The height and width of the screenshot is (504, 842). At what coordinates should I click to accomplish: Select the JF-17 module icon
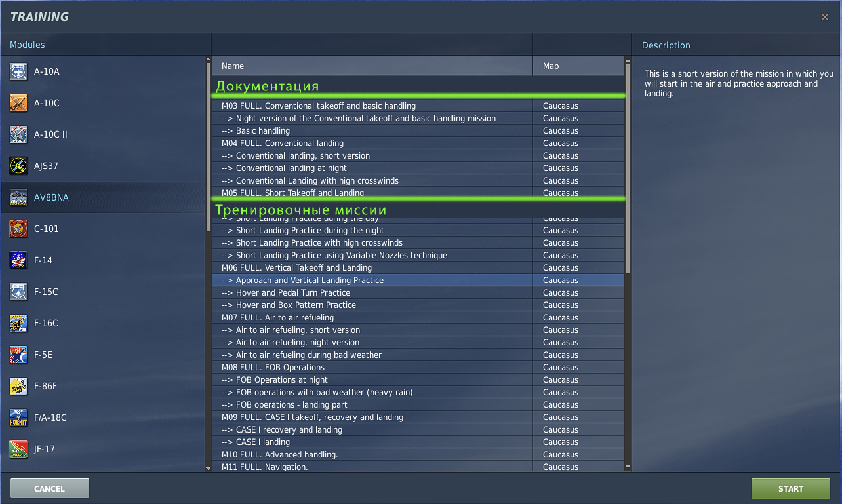click(18, 449)
